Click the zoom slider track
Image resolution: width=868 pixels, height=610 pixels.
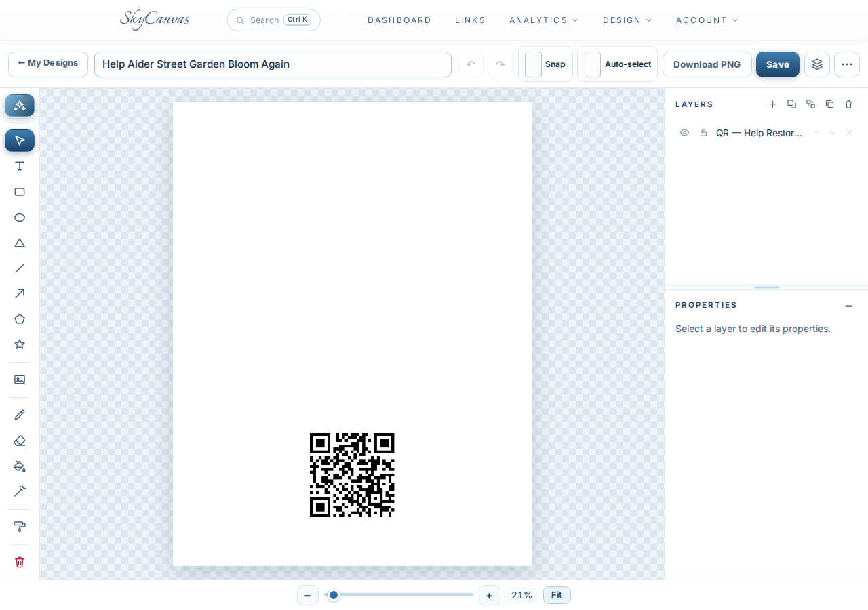(399, 595)
